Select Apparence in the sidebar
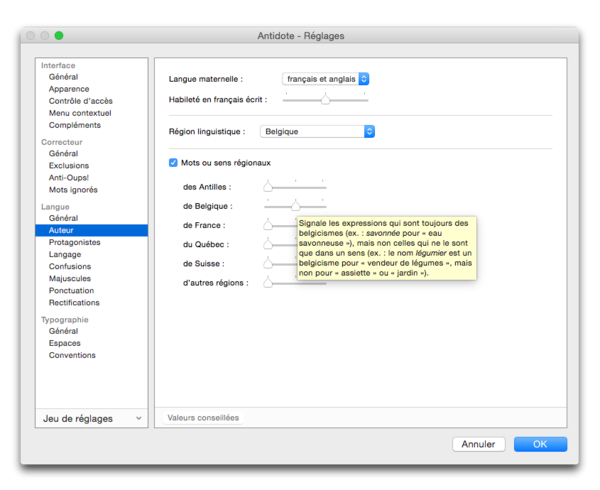This screenshot has width=600, height=490. 69,89
